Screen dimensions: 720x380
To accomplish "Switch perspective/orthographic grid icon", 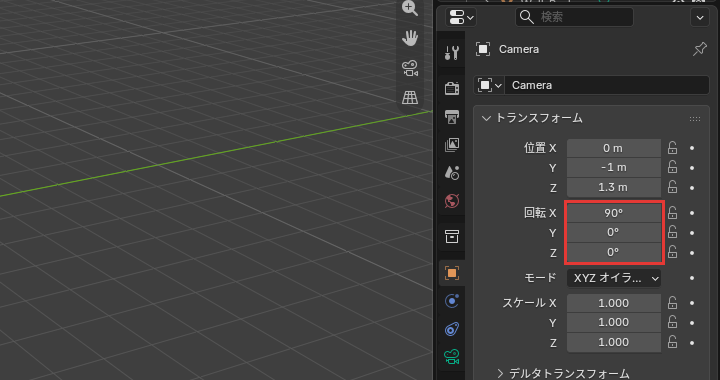I will click(x=410, y=97).
